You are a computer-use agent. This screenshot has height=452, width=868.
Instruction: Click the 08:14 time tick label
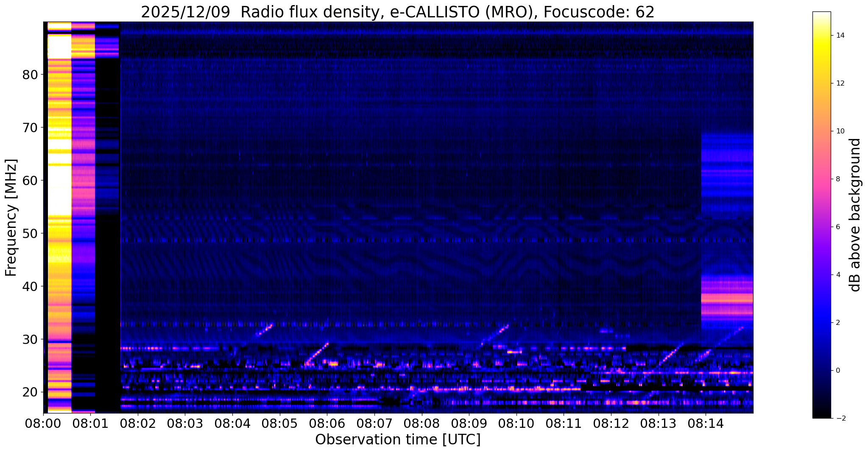click(x=706, y=423)
